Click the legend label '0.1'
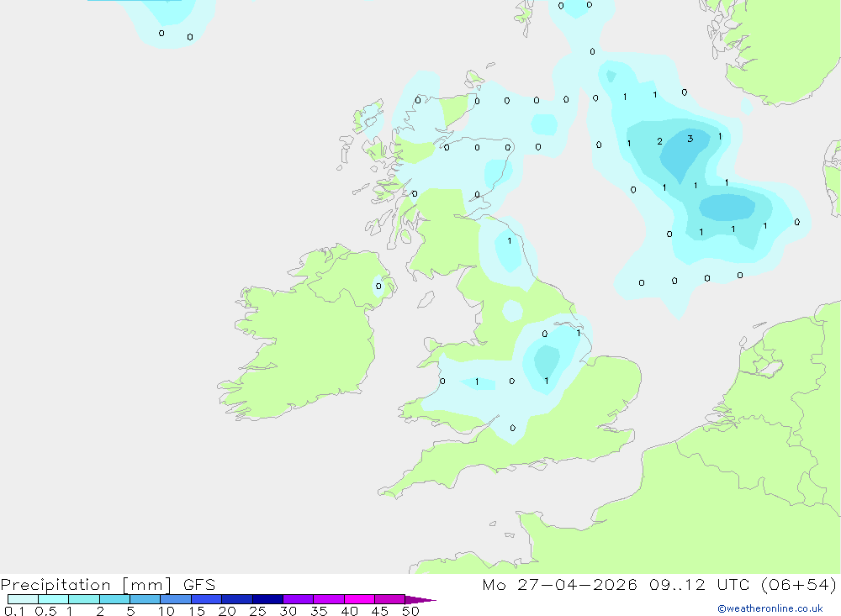 point(14,611)
